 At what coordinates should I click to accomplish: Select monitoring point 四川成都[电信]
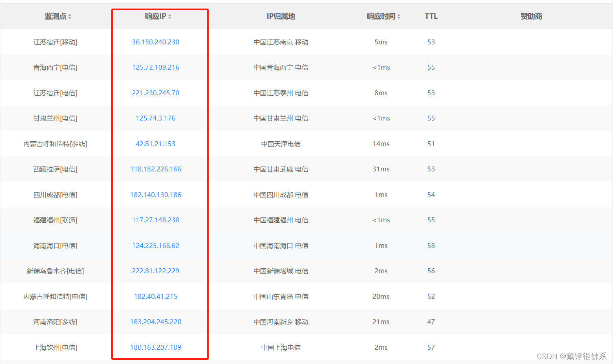click(x=55, y=195)
